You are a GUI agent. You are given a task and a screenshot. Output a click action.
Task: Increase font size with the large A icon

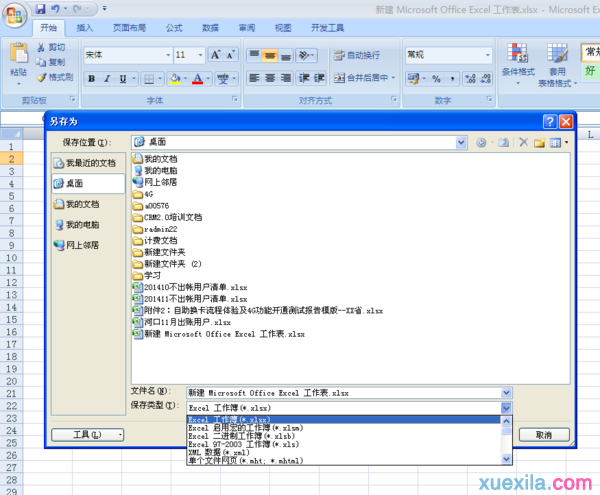tap(215, 55)
